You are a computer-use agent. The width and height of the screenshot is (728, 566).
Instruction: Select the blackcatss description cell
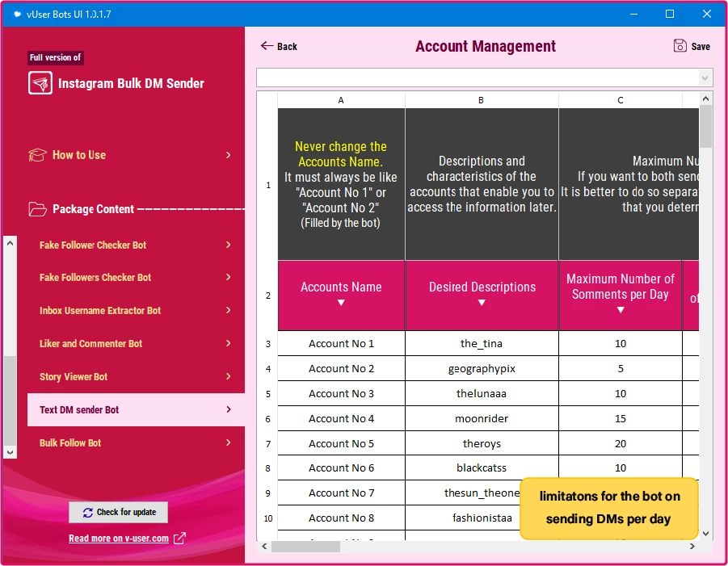click(x=482, y=468)
